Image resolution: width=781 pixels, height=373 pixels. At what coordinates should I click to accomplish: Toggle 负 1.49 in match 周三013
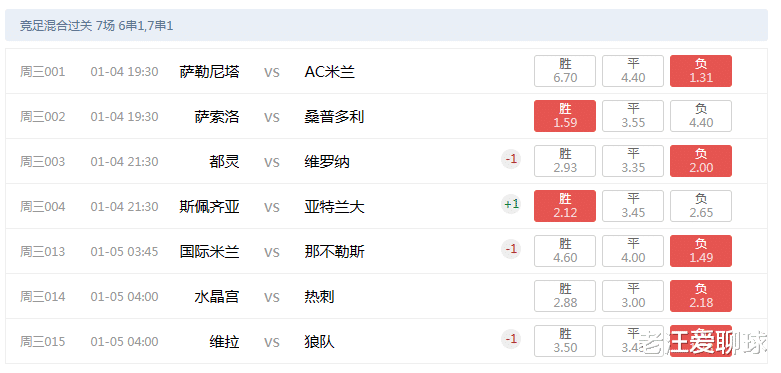tap(701, 251)
